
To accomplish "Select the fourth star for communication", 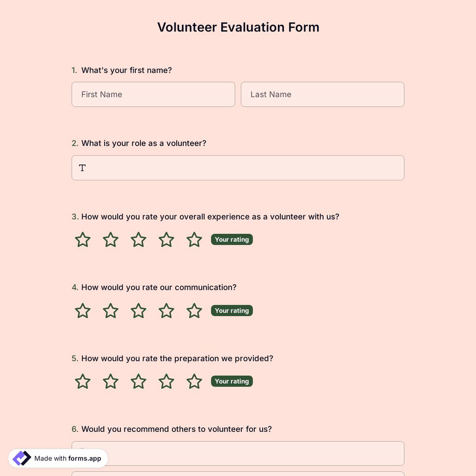I will (166, 310).
